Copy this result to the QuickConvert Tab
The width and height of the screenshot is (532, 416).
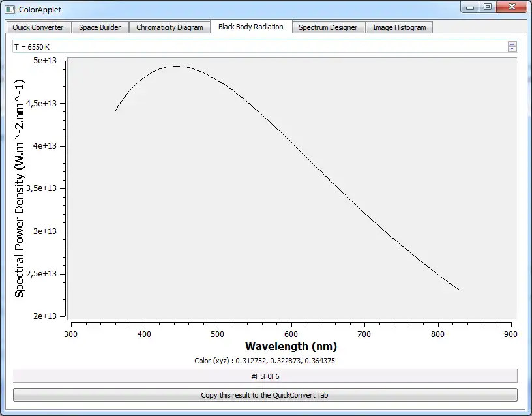click(265, 395)
